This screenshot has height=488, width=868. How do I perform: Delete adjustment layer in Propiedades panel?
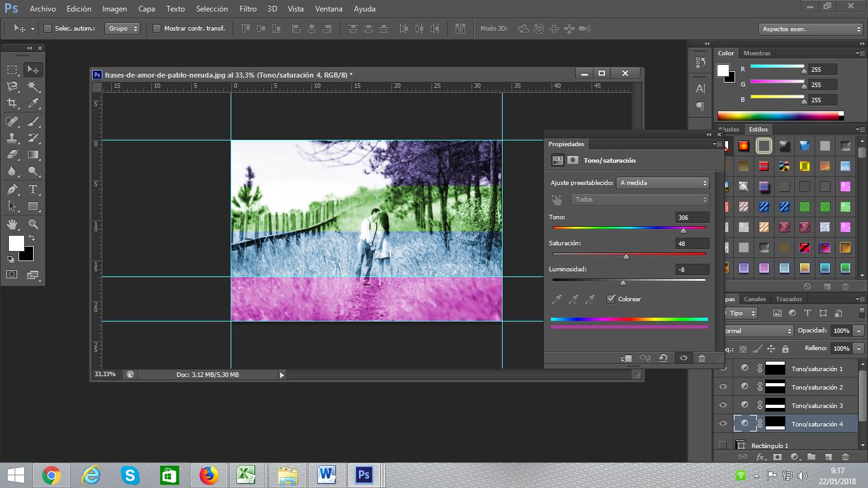(702, 358)
